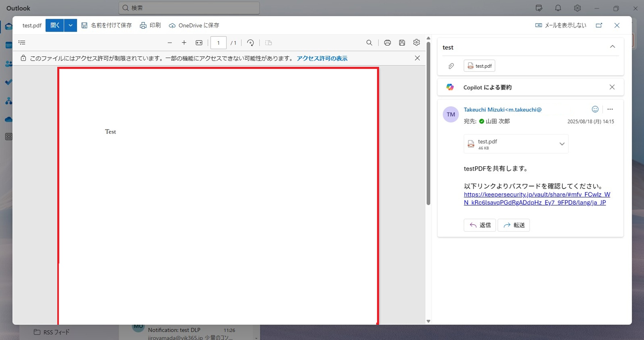The width and height of the screenshot is (644, 340).
Task: Open the PDF table of contents icon
Action: (x=22, y=43)
